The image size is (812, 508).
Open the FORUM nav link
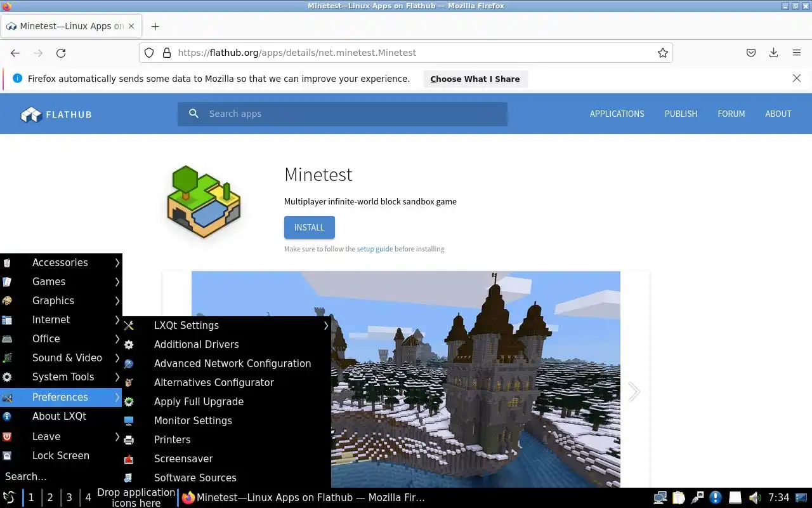[731, 114]
